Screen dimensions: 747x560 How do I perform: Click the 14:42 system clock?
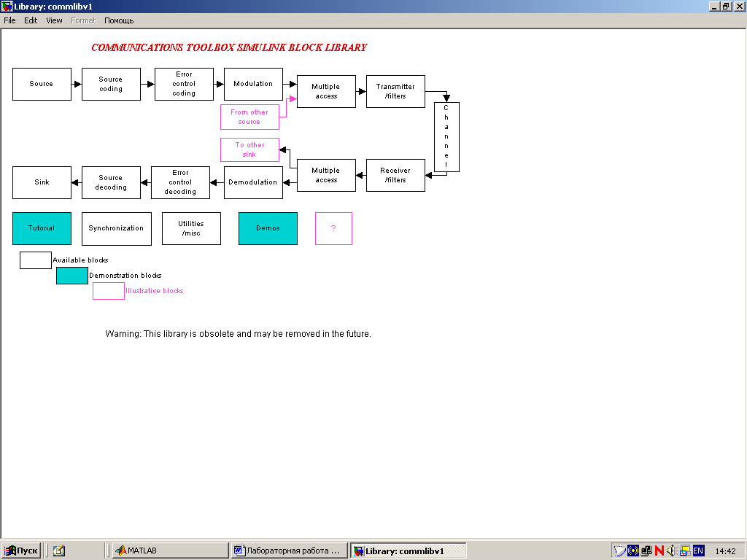(726, 551)
